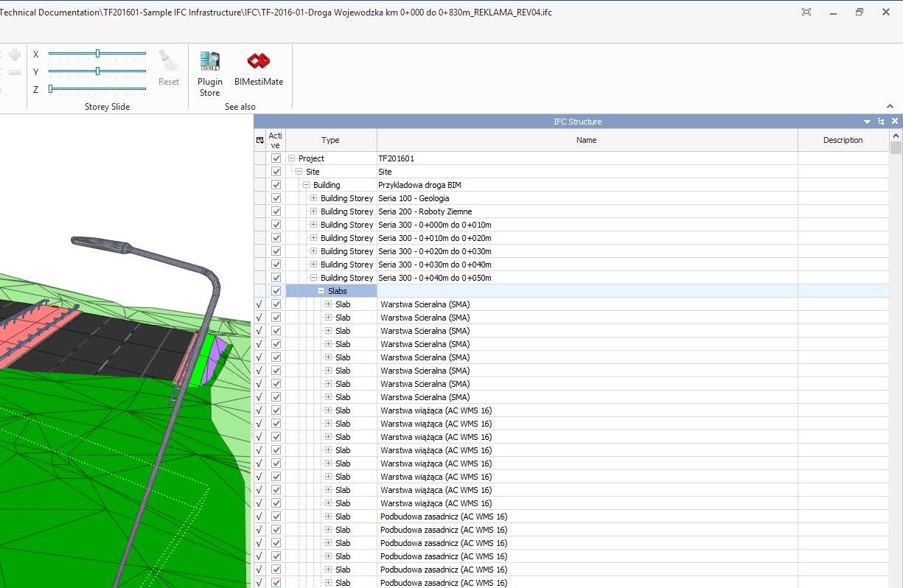Image resolution: width=903 pixels, height=588 pixels.
Task: Click the minus icon in ribbon
Action: point(15,72)
